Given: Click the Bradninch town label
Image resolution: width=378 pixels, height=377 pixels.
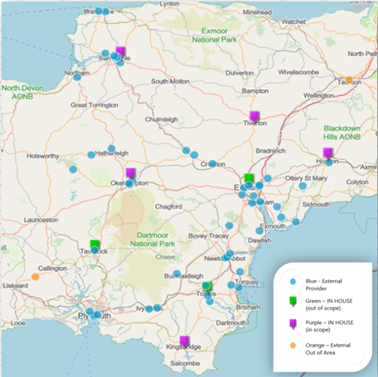Looking at the screenshot, I should 271,151.
